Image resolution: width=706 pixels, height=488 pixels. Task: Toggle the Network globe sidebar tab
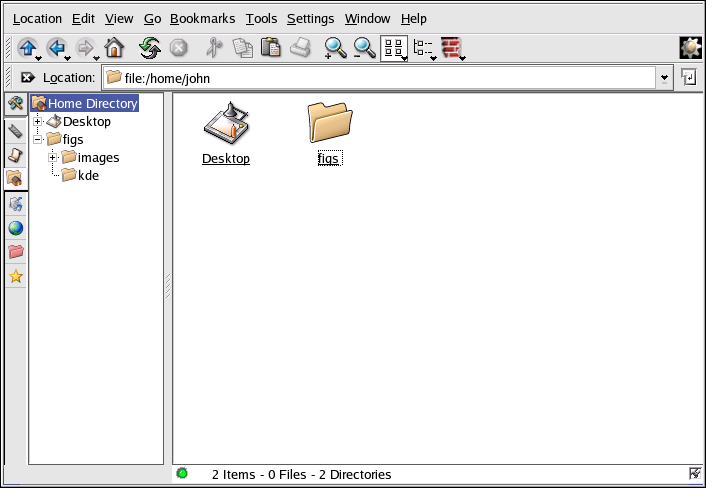pos(16,228)
